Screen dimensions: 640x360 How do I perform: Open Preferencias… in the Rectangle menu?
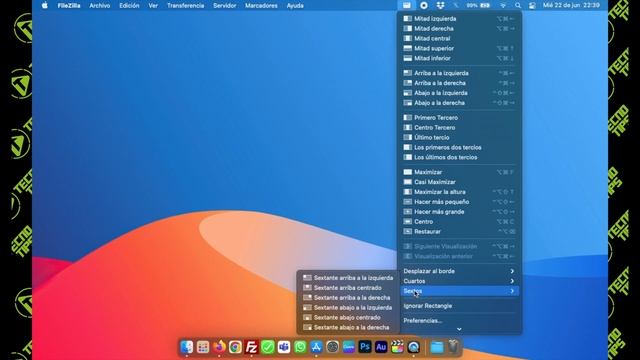click(x=459, y=321)
